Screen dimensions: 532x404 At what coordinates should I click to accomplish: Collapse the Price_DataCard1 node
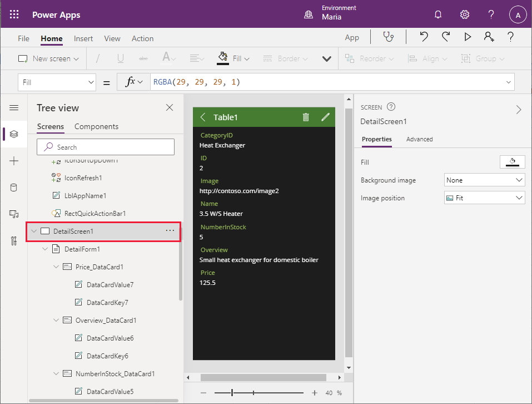[x=56, y=267]
